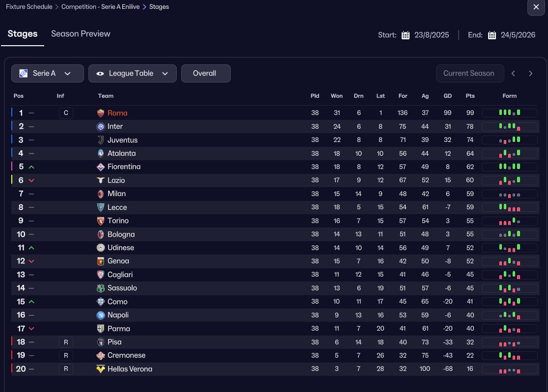Viewport: 548px width, 392px height.
Task: Open the end date calendar icon
Action: point(492,35)
